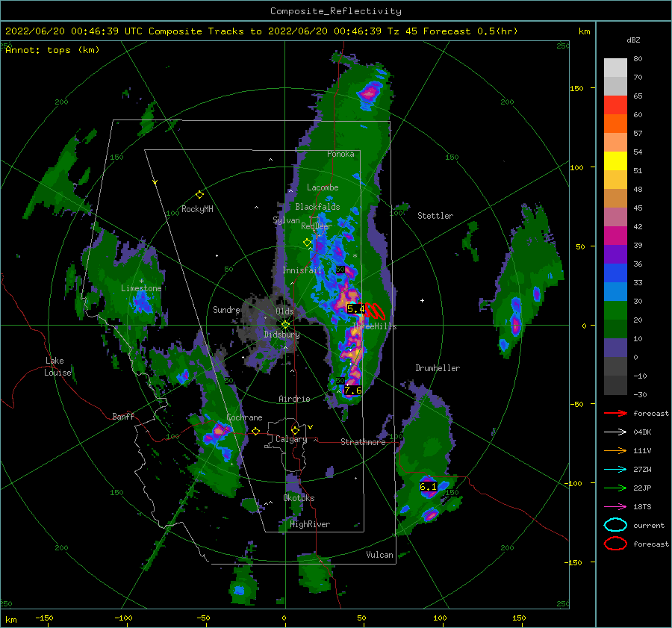Click the magenta swatch between 39 and 42 dBZ
This screenshot has height=628, width=672.
pos(615,236)
